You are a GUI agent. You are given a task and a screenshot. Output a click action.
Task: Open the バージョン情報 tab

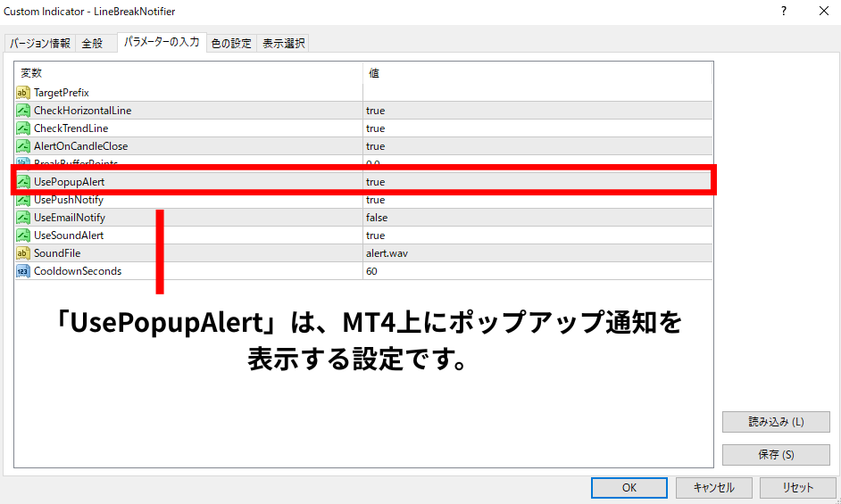pos(40,43)
